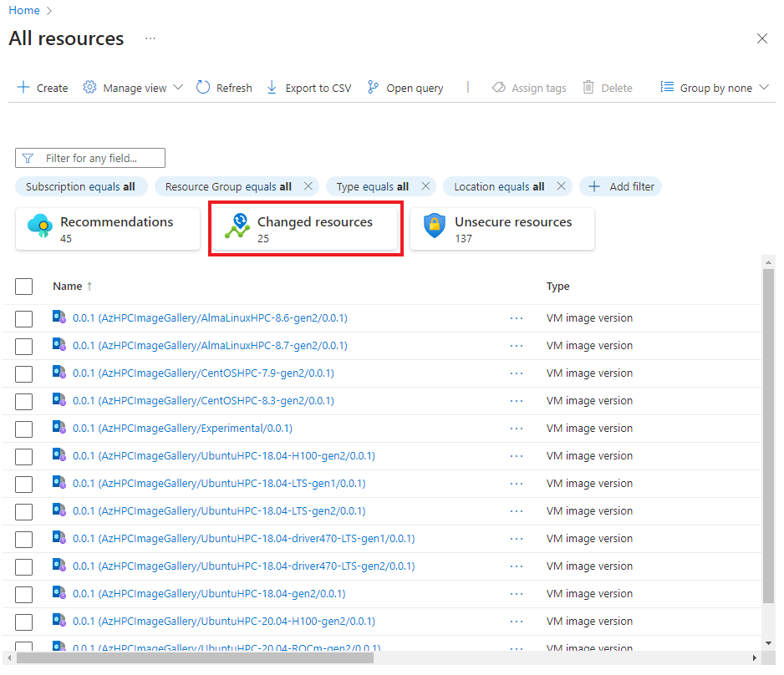This screenshot has height=675, width=784.
Task: Open context menu for UbuntuHPC-18.04-gen2 row
Action: click(x=517, y=594)
